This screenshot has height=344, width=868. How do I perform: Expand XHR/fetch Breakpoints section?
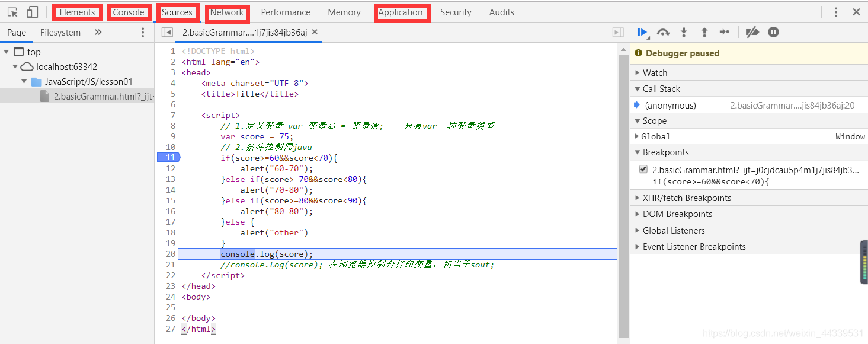[749, 198]
